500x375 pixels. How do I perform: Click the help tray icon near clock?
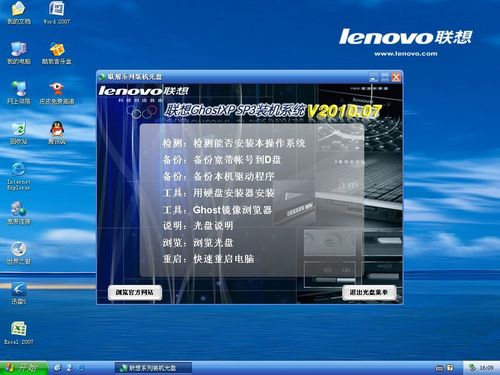450,368
